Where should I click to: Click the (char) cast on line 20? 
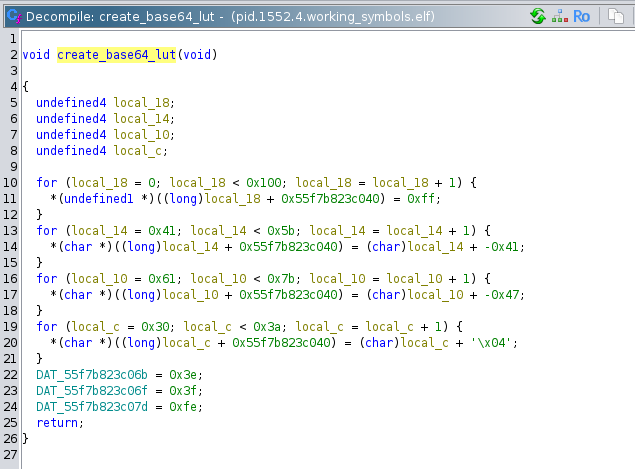point(379,343)
